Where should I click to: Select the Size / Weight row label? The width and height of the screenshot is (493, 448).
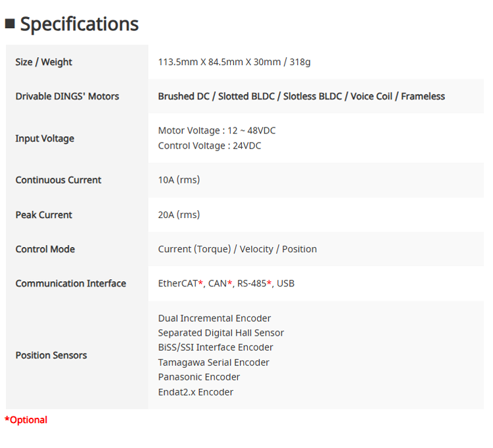point(43,62)
